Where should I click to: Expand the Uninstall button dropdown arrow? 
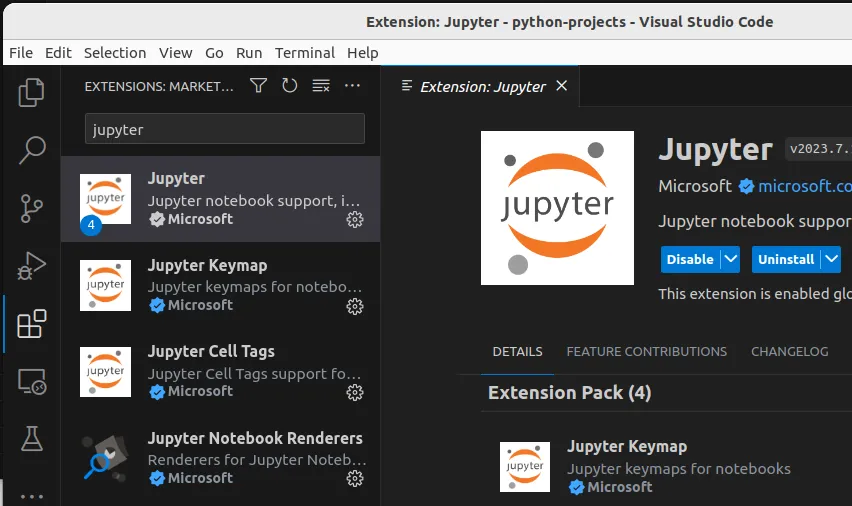click(831, 259)
